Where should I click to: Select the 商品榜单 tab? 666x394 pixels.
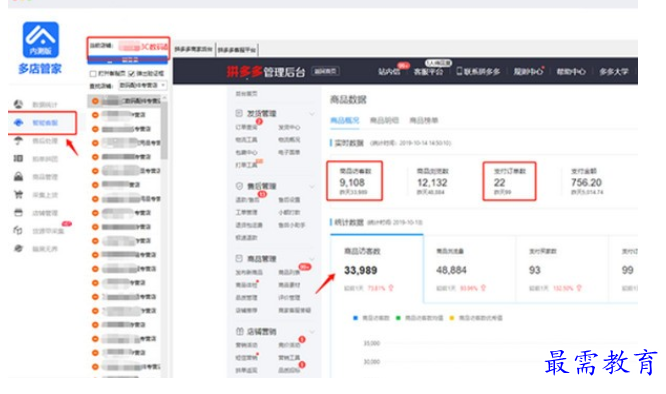click(x=423, y=120)
